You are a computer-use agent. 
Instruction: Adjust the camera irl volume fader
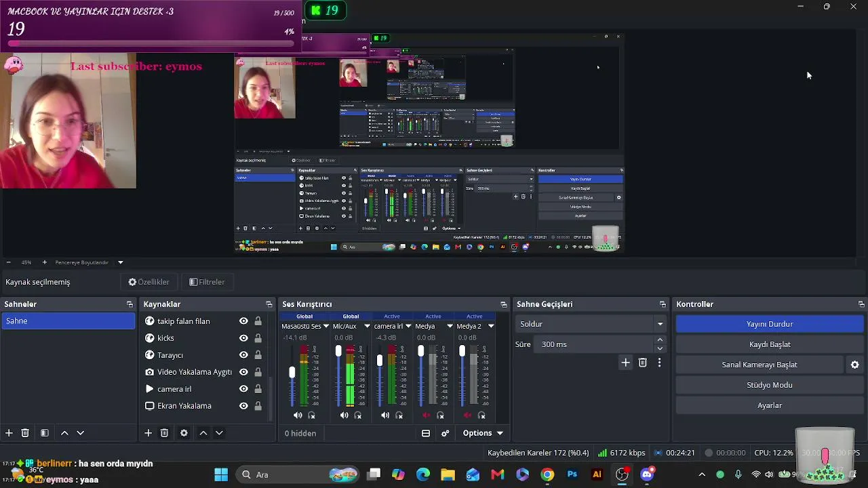coord(380,360)
